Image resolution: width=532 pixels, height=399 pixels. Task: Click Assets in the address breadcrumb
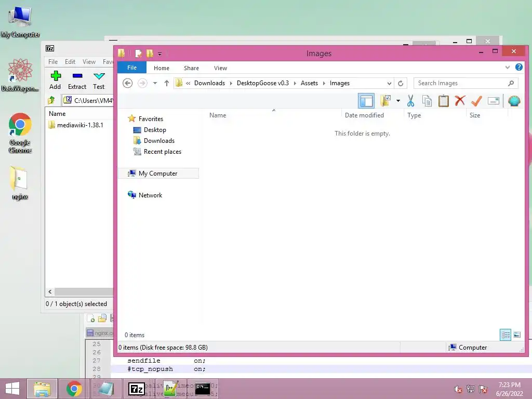310,83
